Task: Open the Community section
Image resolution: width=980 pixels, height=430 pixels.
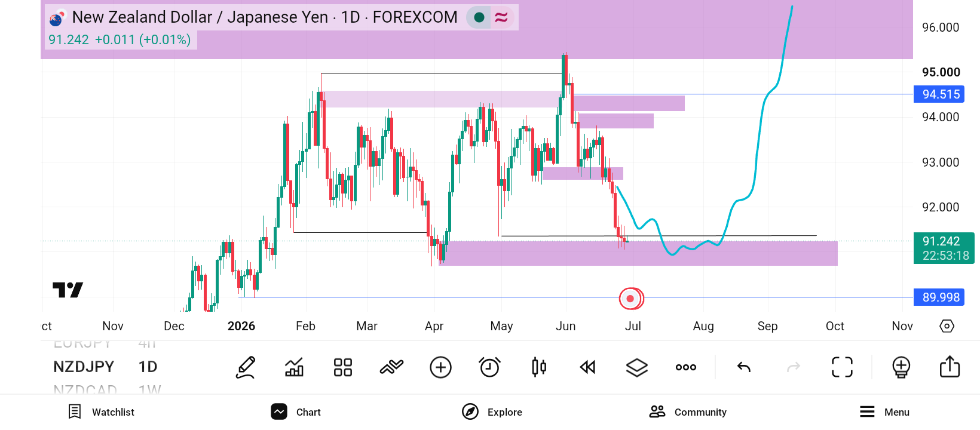Action: click(x=688, y=412)
